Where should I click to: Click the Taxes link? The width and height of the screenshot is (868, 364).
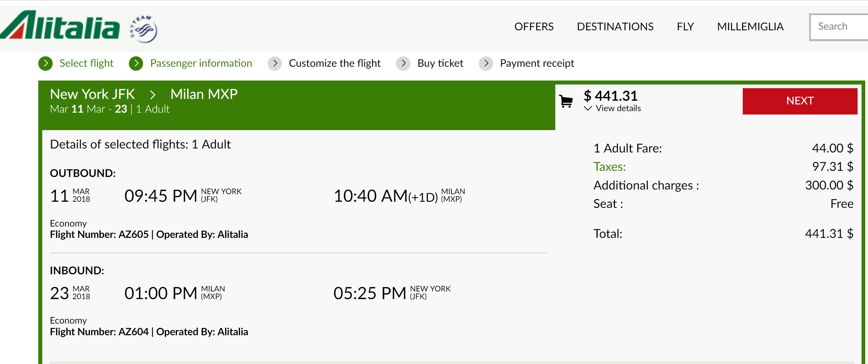click(x=609, y=167)
